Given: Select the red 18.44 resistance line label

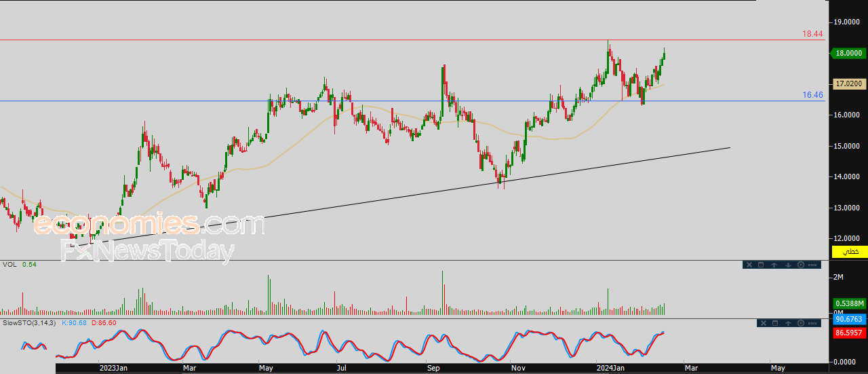Looking at the screenshot, I should (812, 33).
